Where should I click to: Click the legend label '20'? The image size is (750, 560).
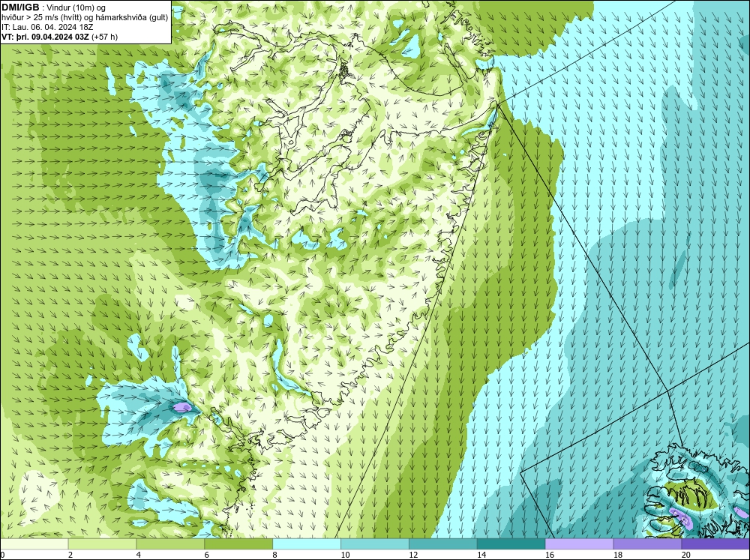686,555
